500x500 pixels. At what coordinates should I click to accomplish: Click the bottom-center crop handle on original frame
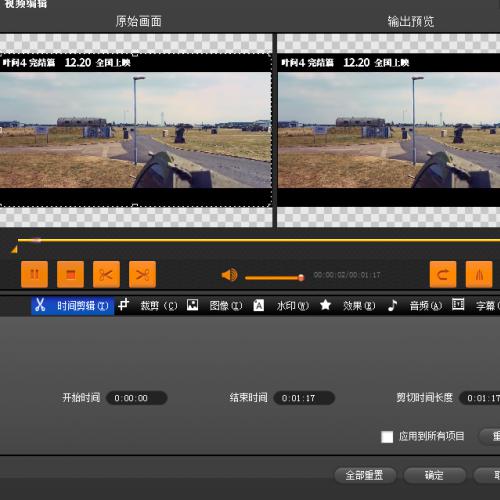point(135,205)
